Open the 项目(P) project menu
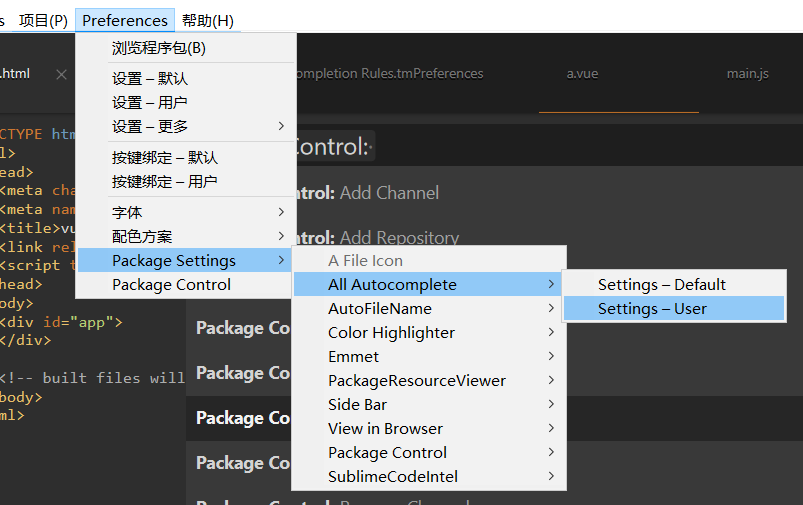803x505 pixels. point(43,20)
